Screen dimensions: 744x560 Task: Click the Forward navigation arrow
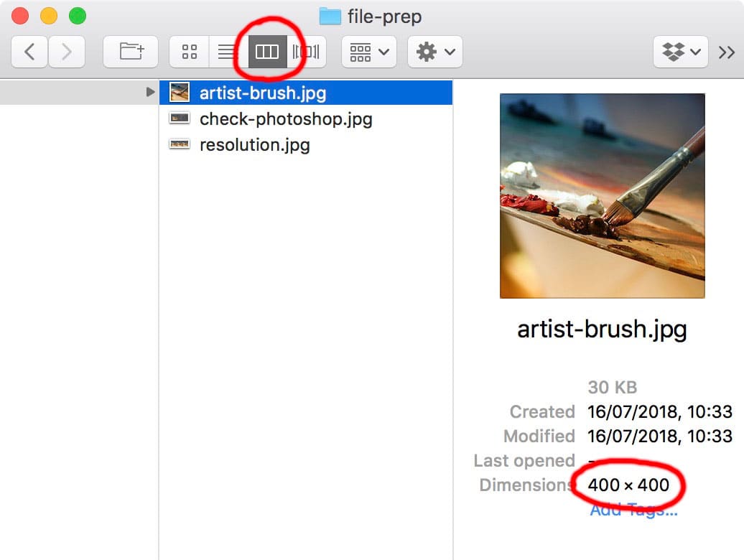[x=67, y=52]
